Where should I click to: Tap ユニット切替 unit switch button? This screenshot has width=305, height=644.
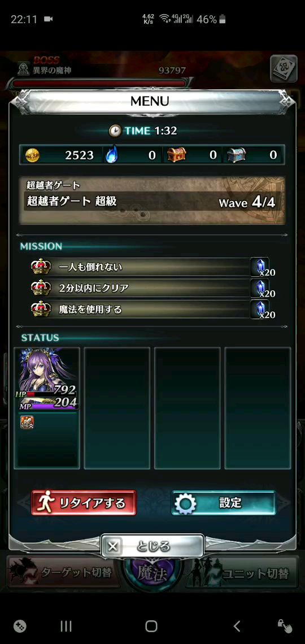[243, 572]
